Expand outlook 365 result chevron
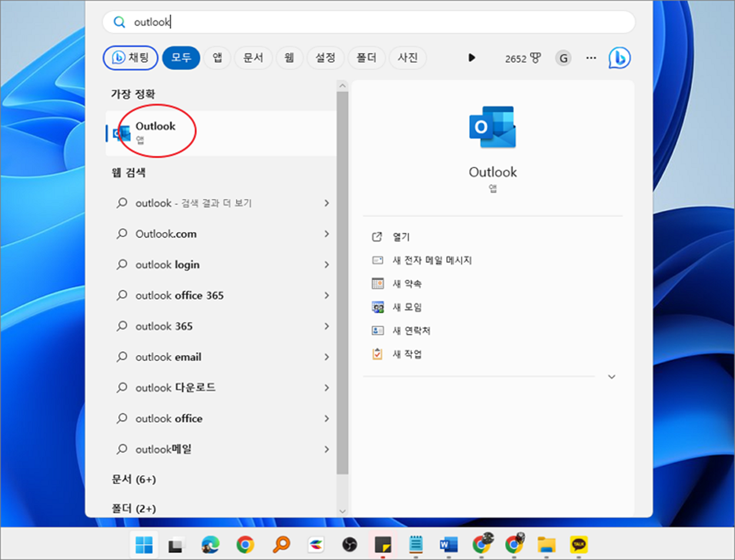The width and height of the screenshot is (735, 560). [x=326, y=326]
